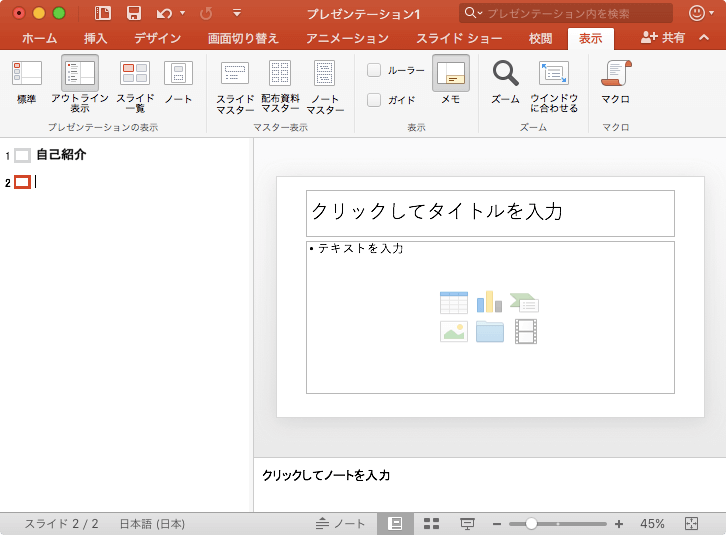Click the save floppy disk icon

click(134, 13)
